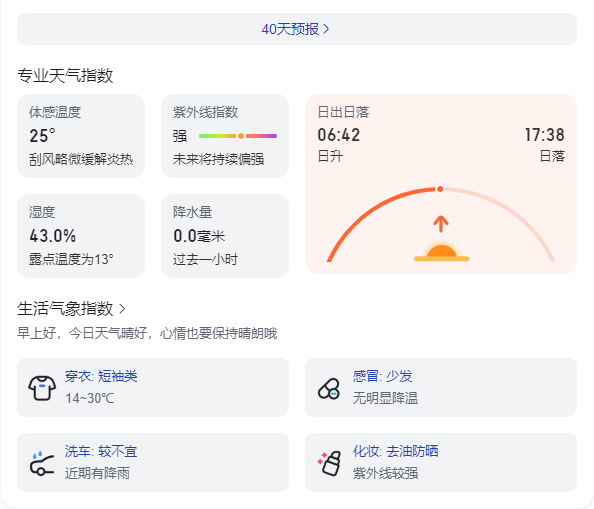Expand 40天预报 via its chevron arrow
594x509 pixels.
[x=326, y=29]
